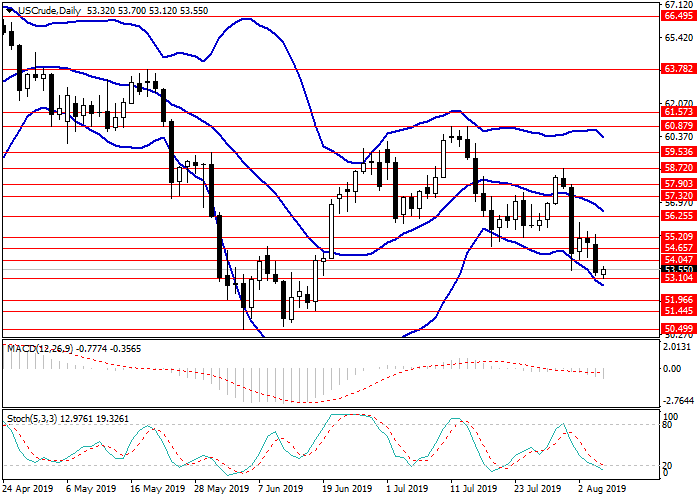This screenshot has width=700, height=500.
Task: Click the chart shift triangle at top-left
Action: pos(7,10)
